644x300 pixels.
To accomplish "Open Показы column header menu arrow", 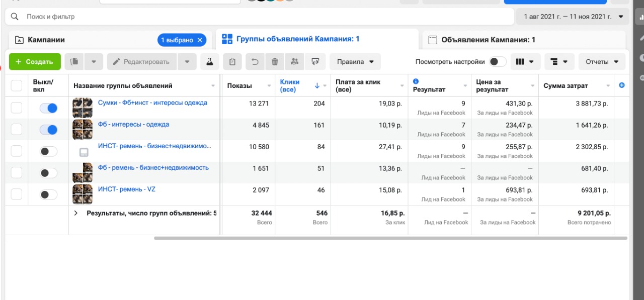I will pos(269,86).
